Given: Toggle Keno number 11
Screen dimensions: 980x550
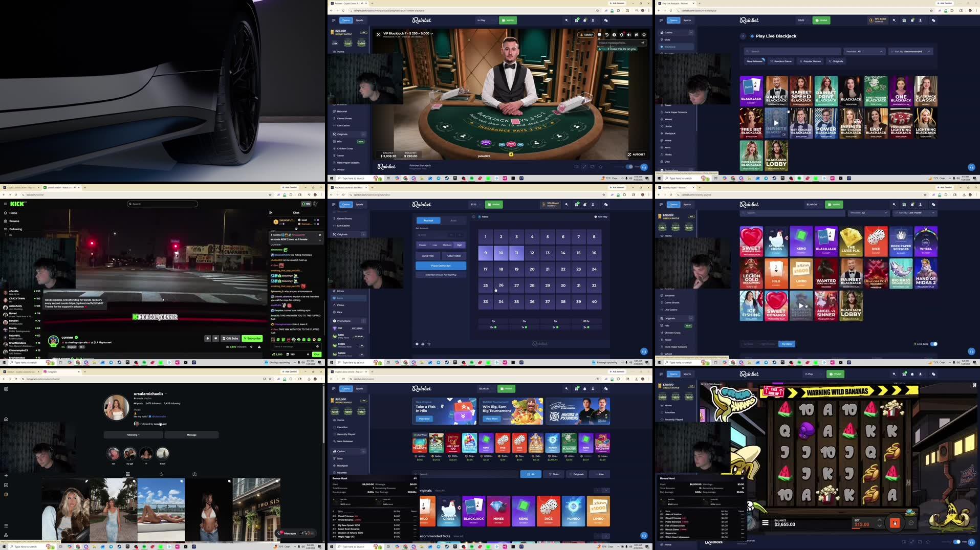Looking at the screenshot, I should pos(516,253).
